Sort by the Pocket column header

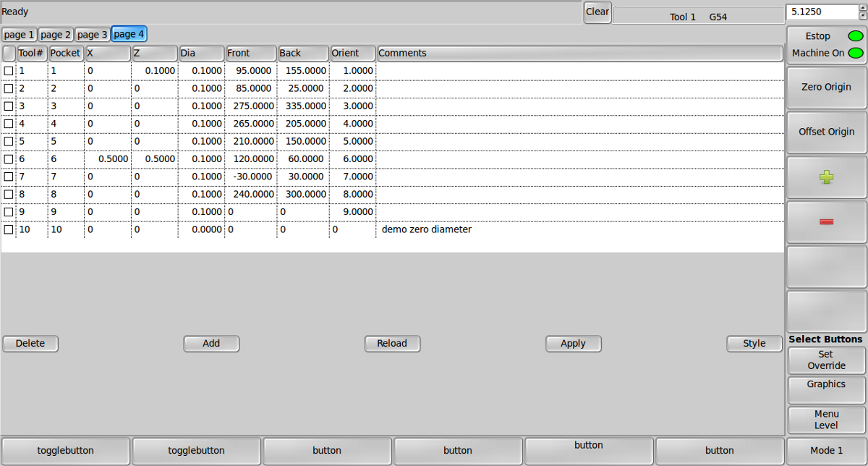click(x=66, y=53)
